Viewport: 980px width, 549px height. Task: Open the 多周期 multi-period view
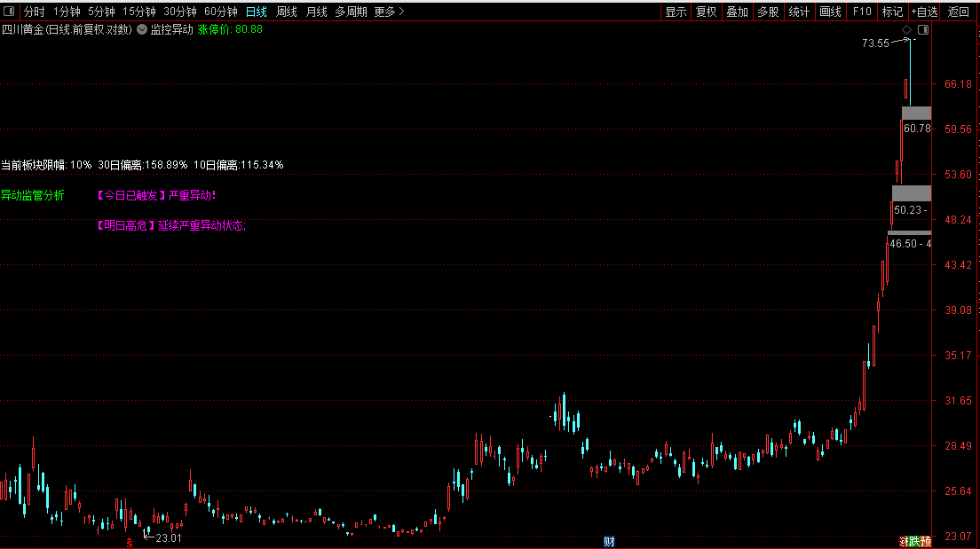tap(351, 12)
